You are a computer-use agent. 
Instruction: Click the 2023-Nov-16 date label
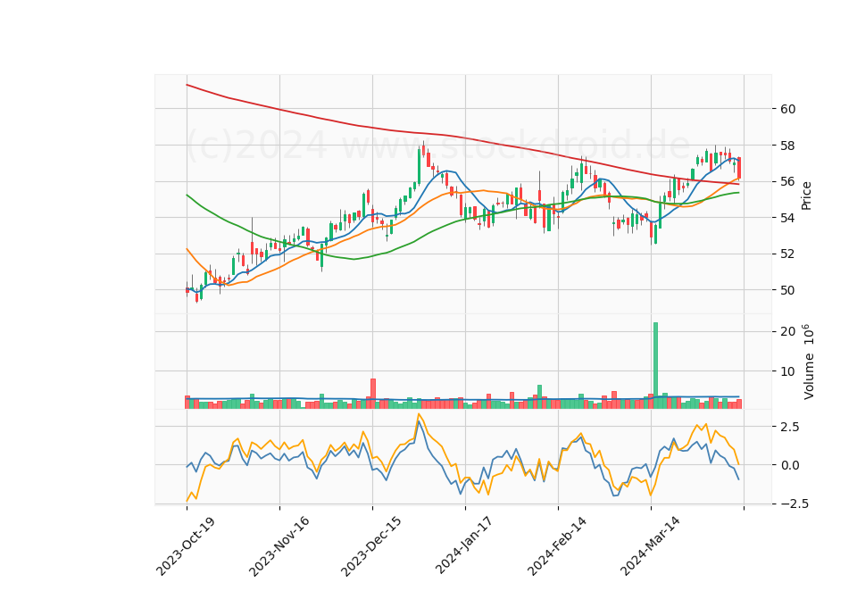point(279,546)
